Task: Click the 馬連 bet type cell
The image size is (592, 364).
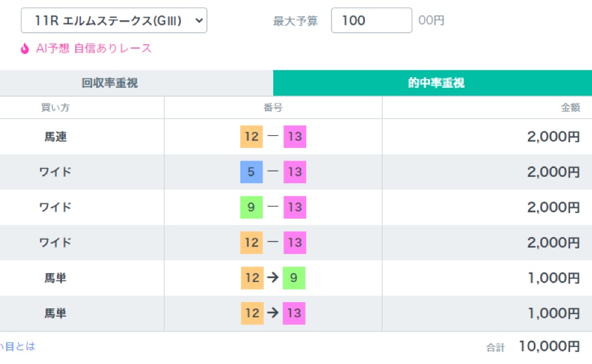Action: click(x=55, y=136)
